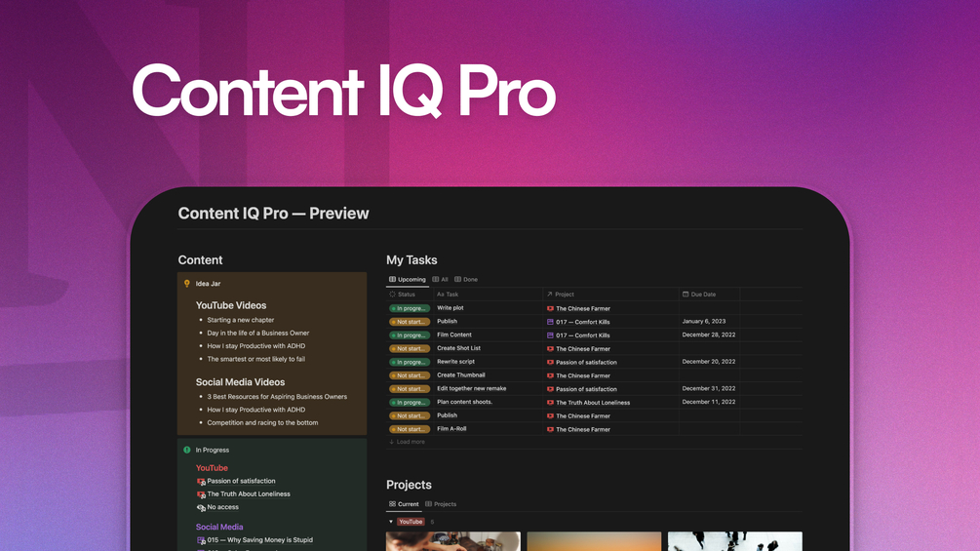
Task: Switch to the All tasks view
Action: [440, 279]
